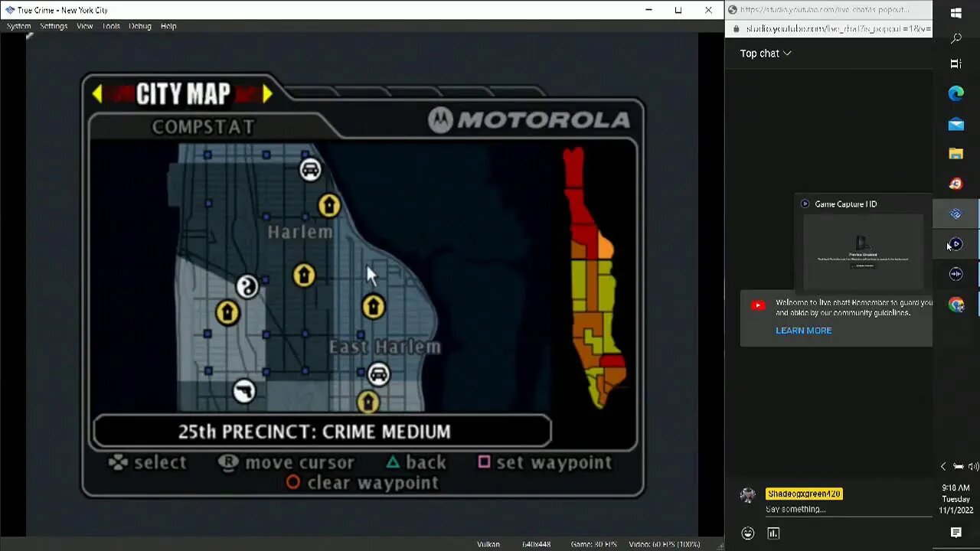
Task: Click the Shadeogxgreen420 username badge
Action: pyautogui.click(x=804, y=494)
